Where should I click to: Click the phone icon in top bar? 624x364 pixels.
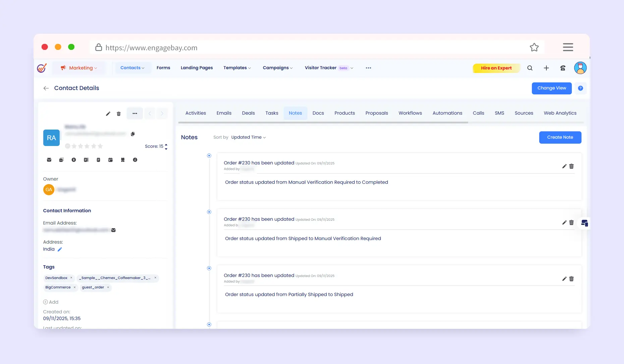563,68
